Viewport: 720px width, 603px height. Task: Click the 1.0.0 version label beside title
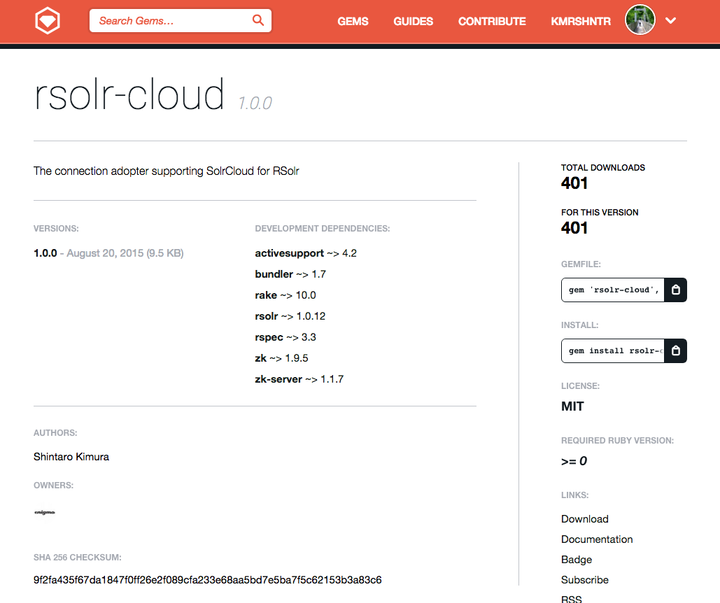pos(255,103)
